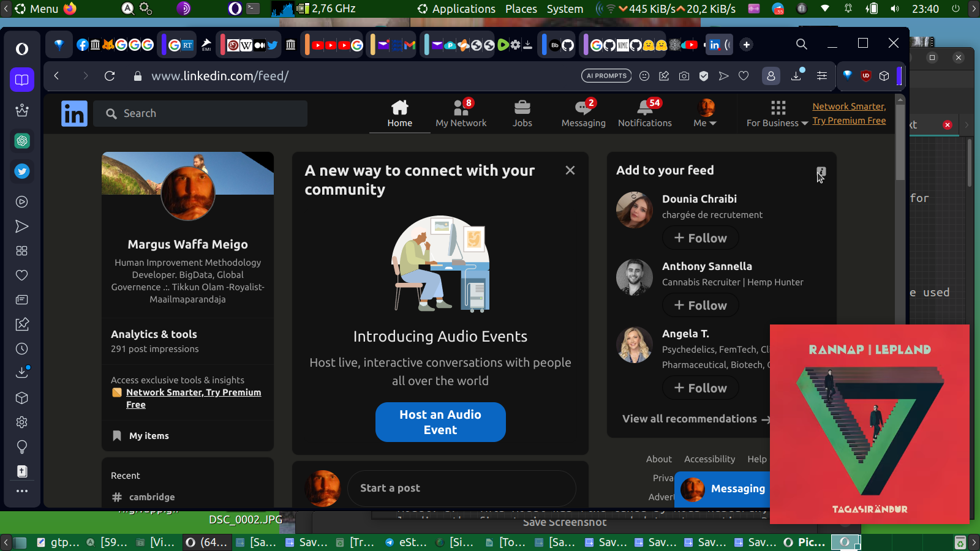Open History clock in the sidebar
Image resolution: width=980 pixels, height=551 pixels.
[22, 349]
